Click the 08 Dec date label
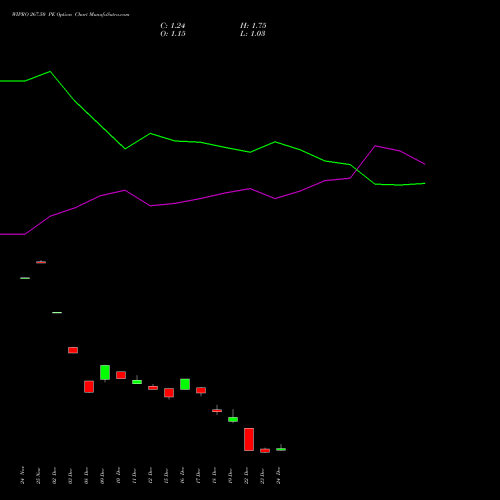The height and width of the screenshot is (500, 500). click(x=86, y=476)
